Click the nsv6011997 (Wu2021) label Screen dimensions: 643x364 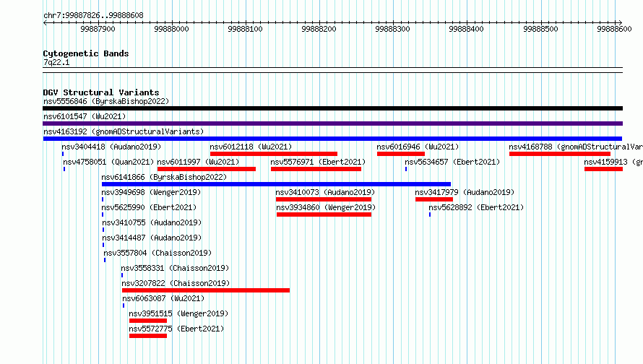tap(198, 162)
